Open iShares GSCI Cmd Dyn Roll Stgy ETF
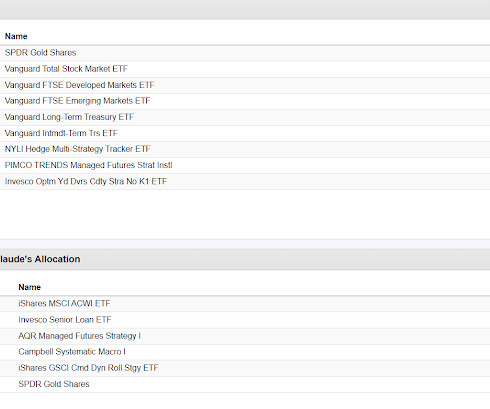The image size is (490, 409). [x=88, y=368]
